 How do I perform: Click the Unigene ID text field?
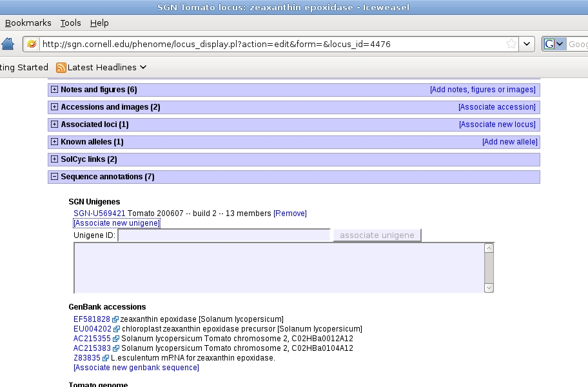click(x=224, y=235)
